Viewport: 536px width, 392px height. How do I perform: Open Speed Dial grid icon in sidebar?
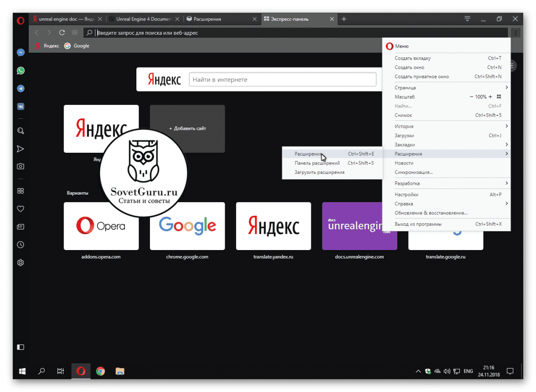(x=21, y=191)
